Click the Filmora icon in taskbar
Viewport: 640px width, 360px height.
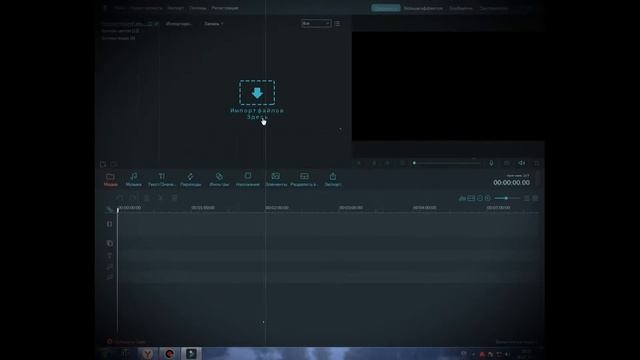pos(191,353)
